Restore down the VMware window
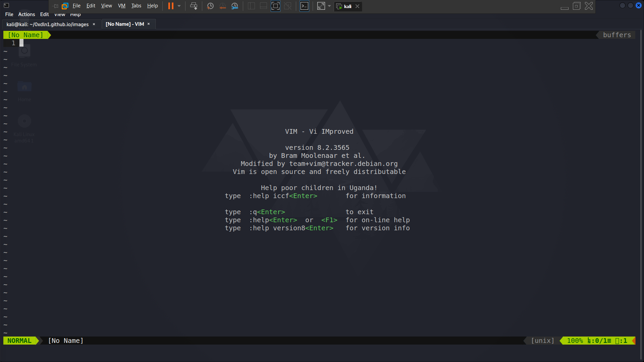This screenshot has height=362, width=644. pos(577,6)
